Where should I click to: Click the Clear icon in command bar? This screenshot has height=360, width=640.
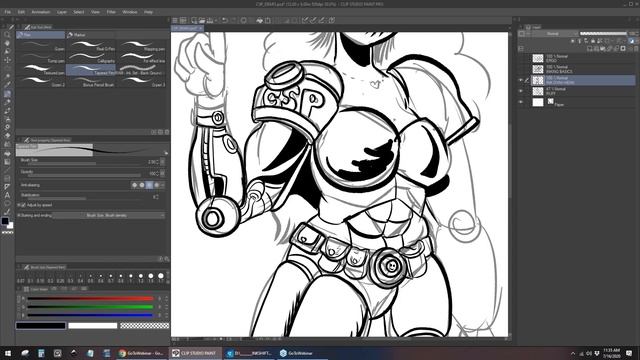(244, 20)
